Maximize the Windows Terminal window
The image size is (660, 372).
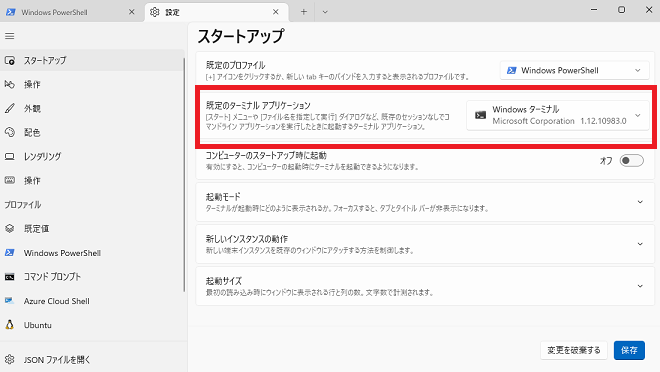pyautogui.click(x=621, y=10)
